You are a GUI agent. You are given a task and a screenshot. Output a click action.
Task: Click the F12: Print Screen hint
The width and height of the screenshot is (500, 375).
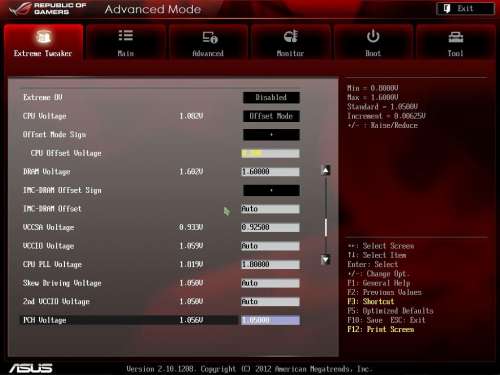[381, 329]
